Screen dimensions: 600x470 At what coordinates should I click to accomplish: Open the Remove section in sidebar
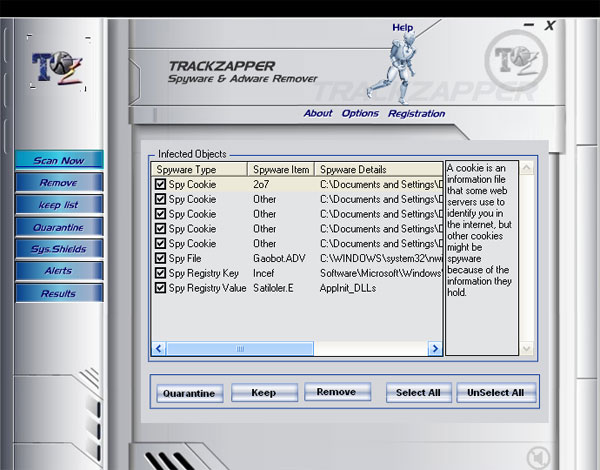59,183
